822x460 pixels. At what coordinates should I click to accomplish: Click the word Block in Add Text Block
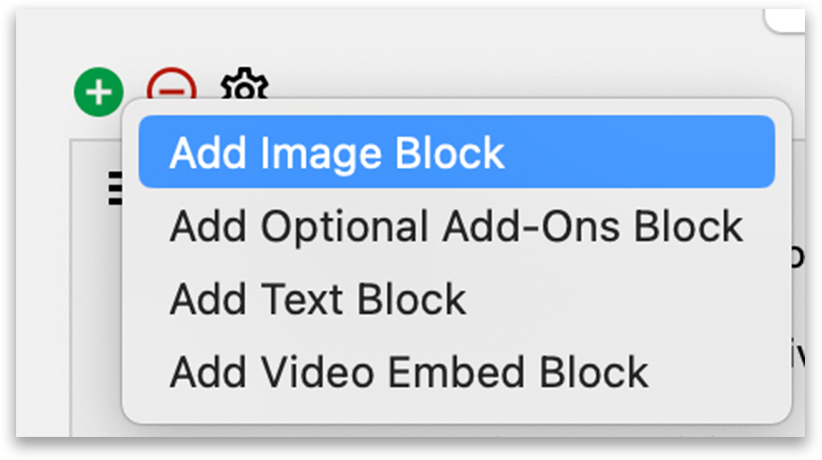tap(412, 299)
